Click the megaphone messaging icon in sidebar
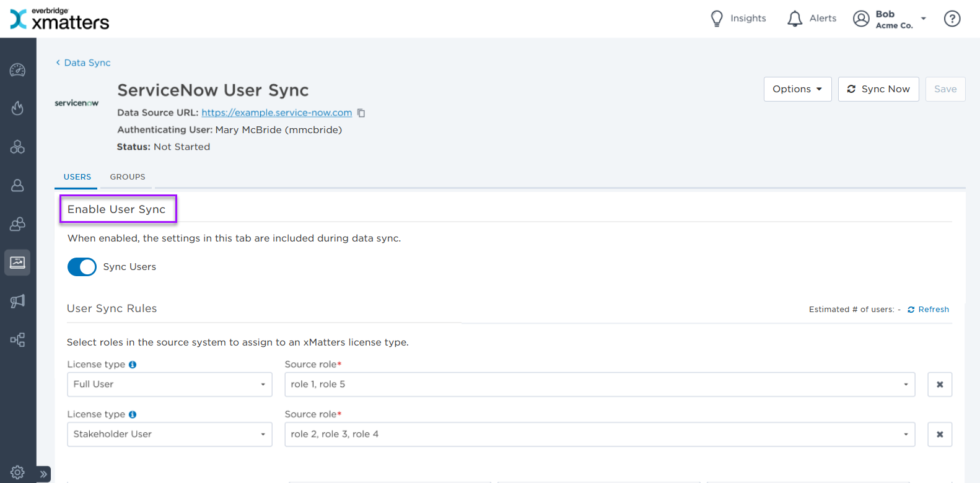 pyautogui.click(x=17, y=301)
